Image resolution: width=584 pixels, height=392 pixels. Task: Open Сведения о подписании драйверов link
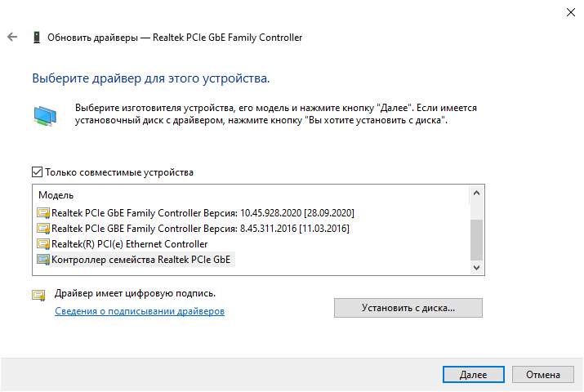140,311
